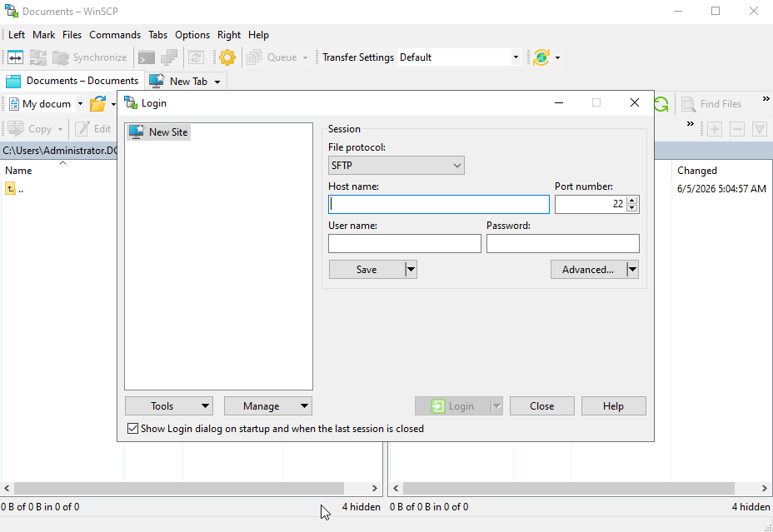This screenshot has height=532, width=773.
Task: Expand the Advanced button dropdown arrow
Action: [x=632, y=270]
